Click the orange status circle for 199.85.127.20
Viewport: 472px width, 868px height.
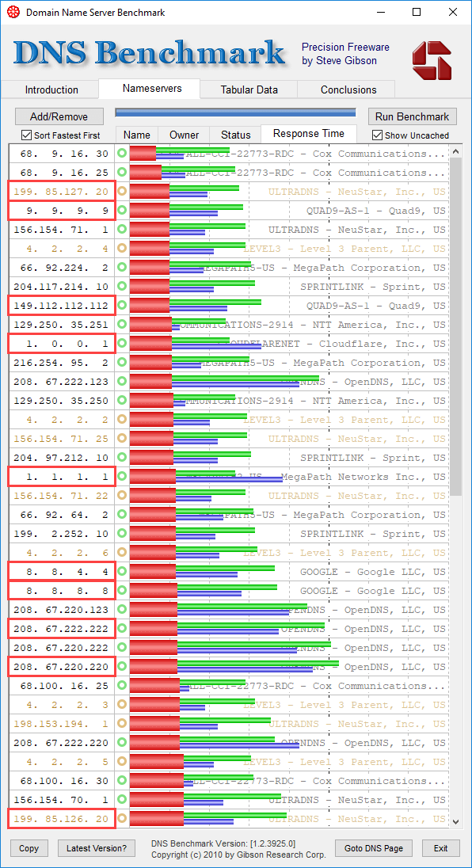click(x=122, y=192)
